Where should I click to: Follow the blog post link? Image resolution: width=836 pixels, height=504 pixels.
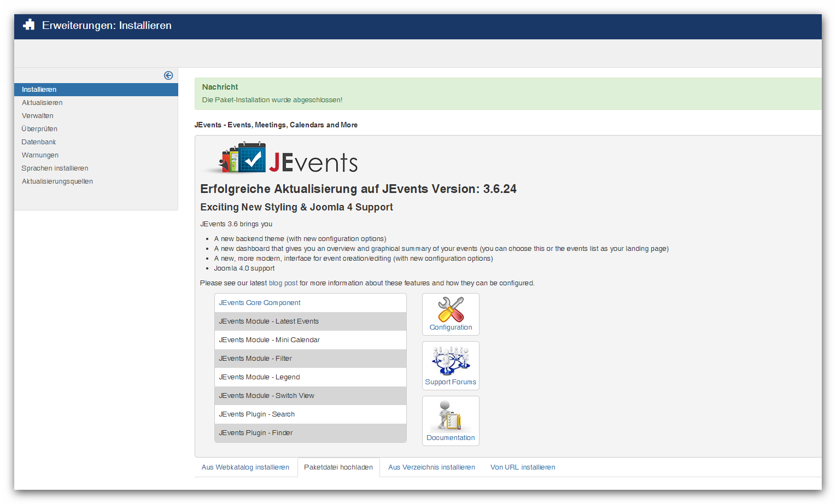pos(283,283)
